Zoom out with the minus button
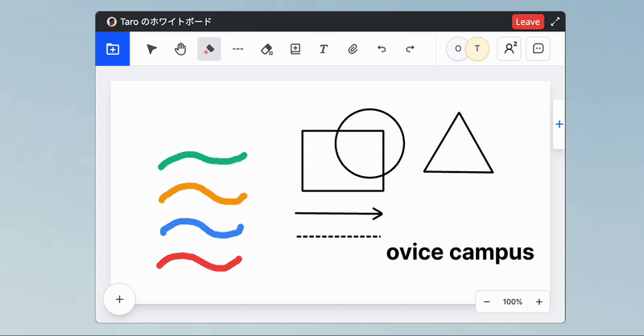Viewport: 644px width, 336px height. click(487, 302)
